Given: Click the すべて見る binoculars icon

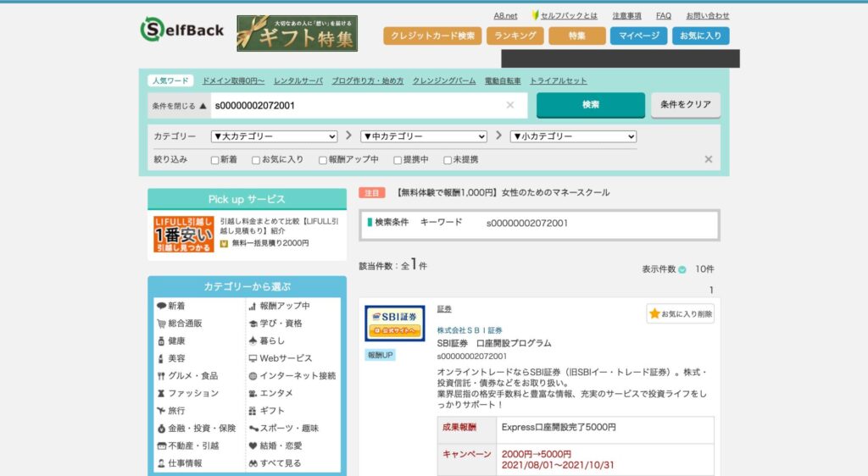Looking at the screenshot, I should [x=253, y=463].
